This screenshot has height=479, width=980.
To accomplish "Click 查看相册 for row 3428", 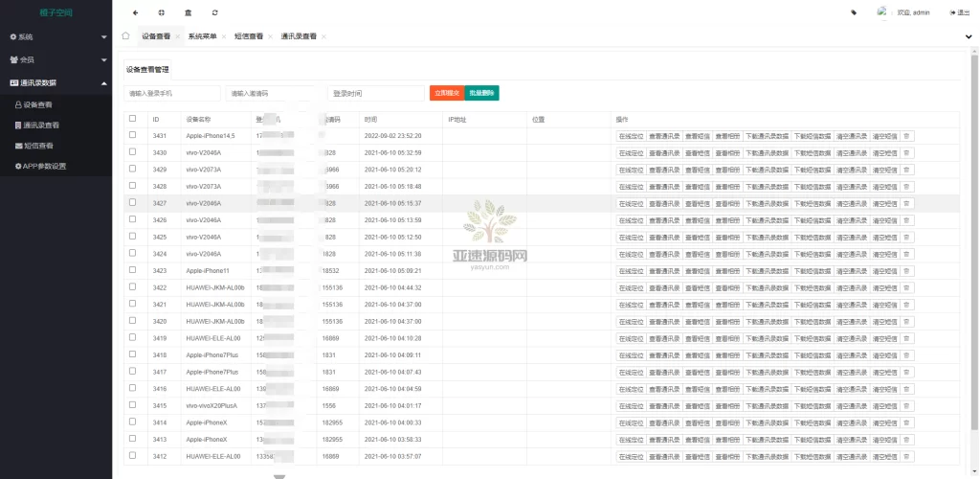I will [x=727, y=187].
